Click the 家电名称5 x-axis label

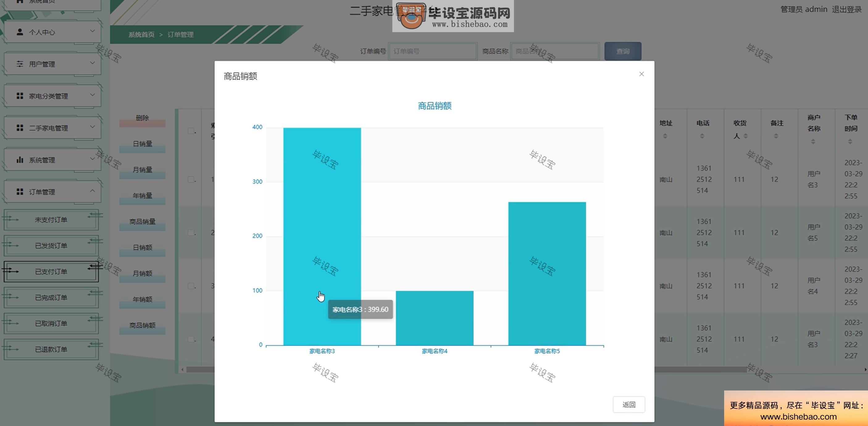tap(547, 351)
